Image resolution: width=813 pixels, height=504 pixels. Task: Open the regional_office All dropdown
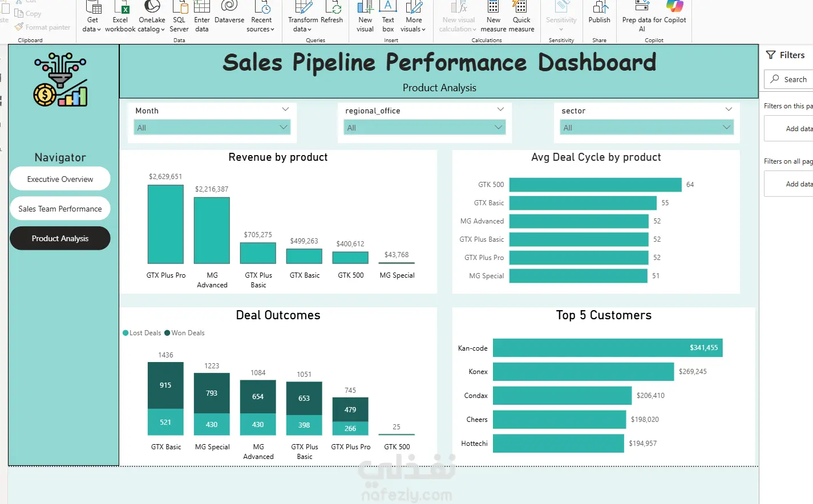pyautogui.click(x=425, y=128)
